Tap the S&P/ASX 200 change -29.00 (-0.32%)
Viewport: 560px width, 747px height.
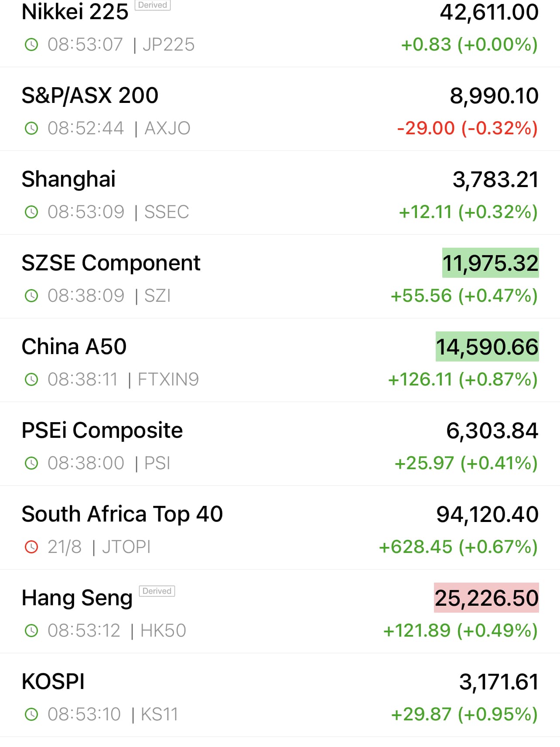(x=467, y=128)
